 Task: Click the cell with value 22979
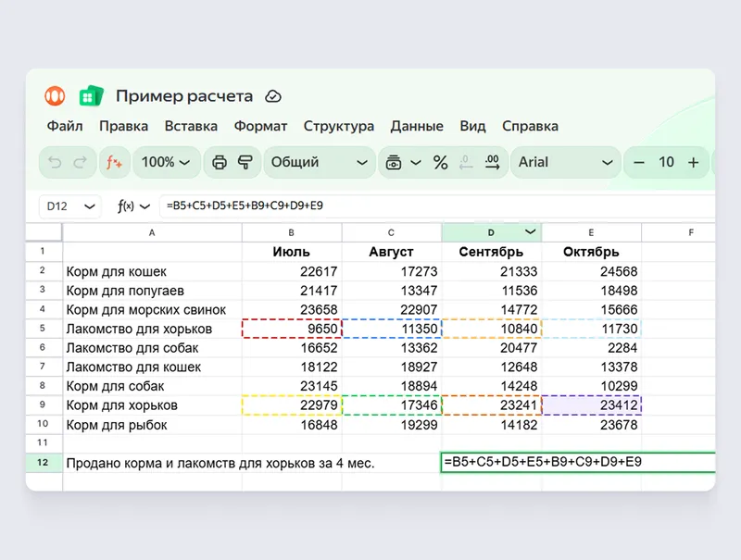click(292, 405)
